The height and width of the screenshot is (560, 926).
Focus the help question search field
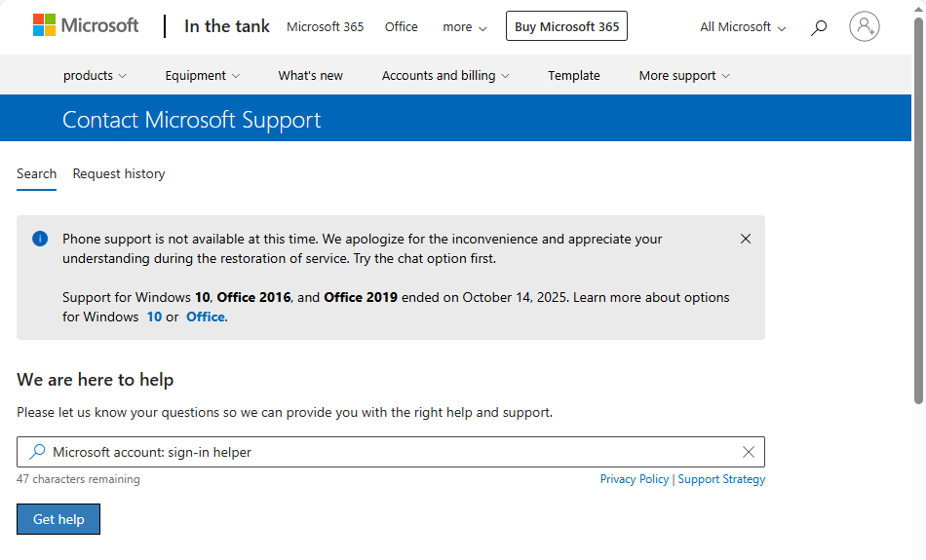390,452
